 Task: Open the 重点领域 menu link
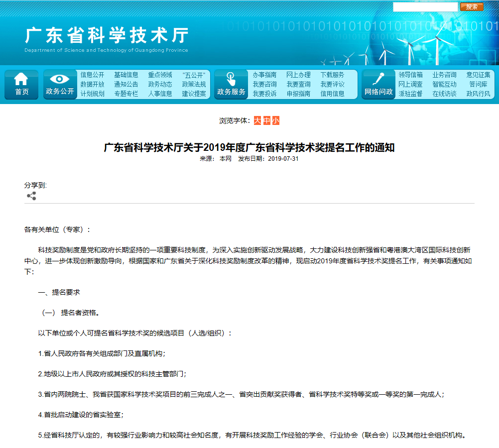pyautogui.click(x=160, y=75)
